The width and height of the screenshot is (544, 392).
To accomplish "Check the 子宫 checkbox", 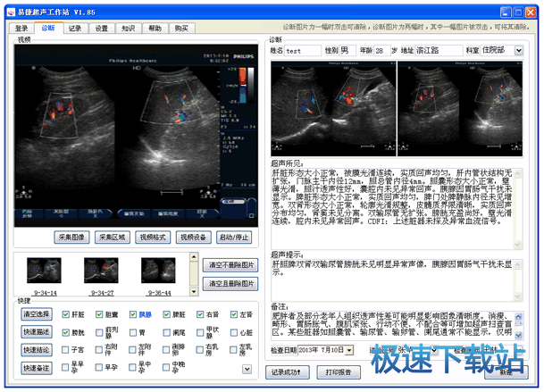I will tap(65, 350).
